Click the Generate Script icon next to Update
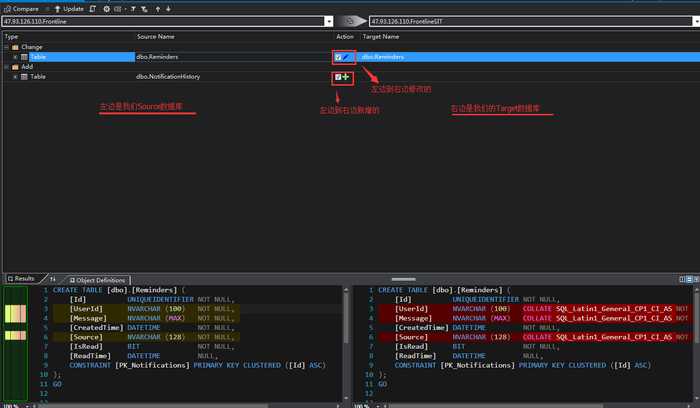The width and height of the screenshot is (700, 408). click(x=92, y=8)
